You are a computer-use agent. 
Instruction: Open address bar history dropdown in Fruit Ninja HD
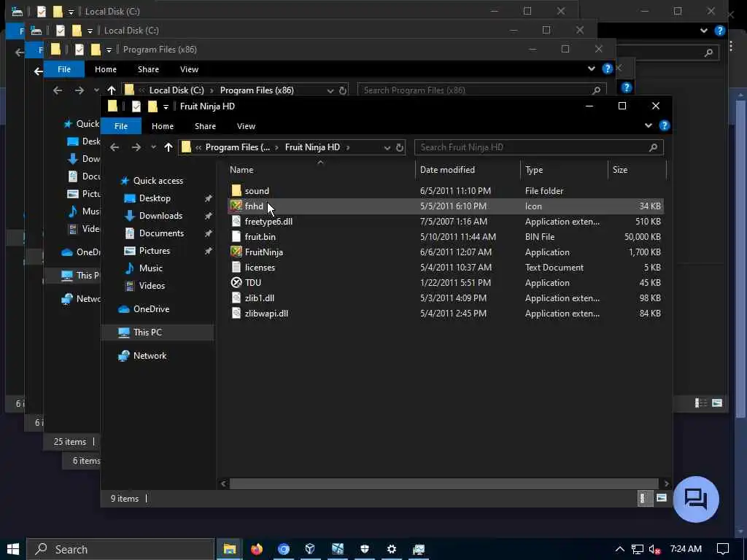click(x=387, y=147)
